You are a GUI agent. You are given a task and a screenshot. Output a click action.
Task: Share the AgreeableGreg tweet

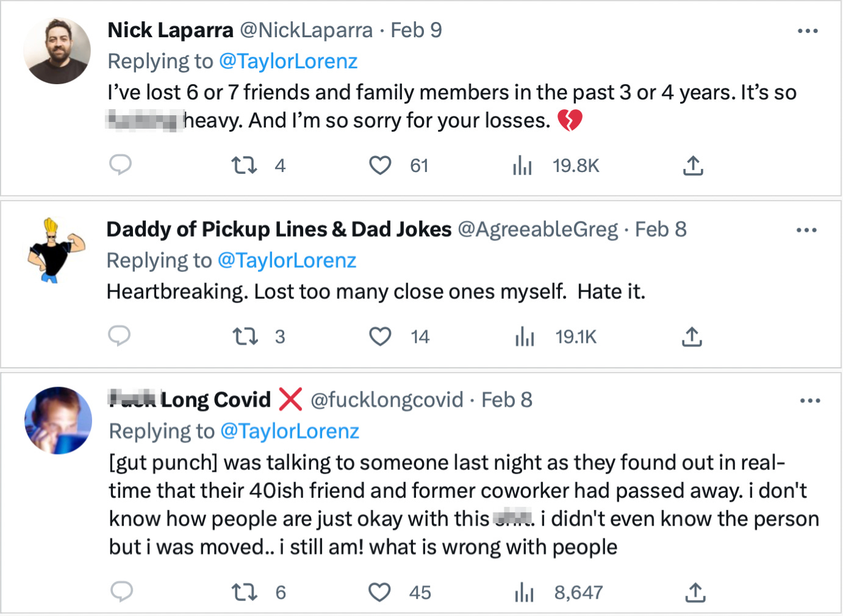[x=692, y=337]
